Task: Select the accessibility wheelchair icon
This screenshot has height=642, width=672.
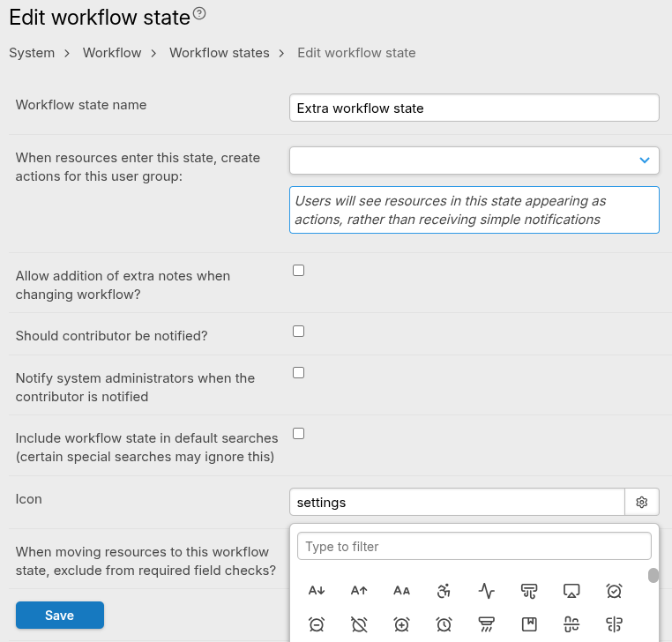Action: 444,591
